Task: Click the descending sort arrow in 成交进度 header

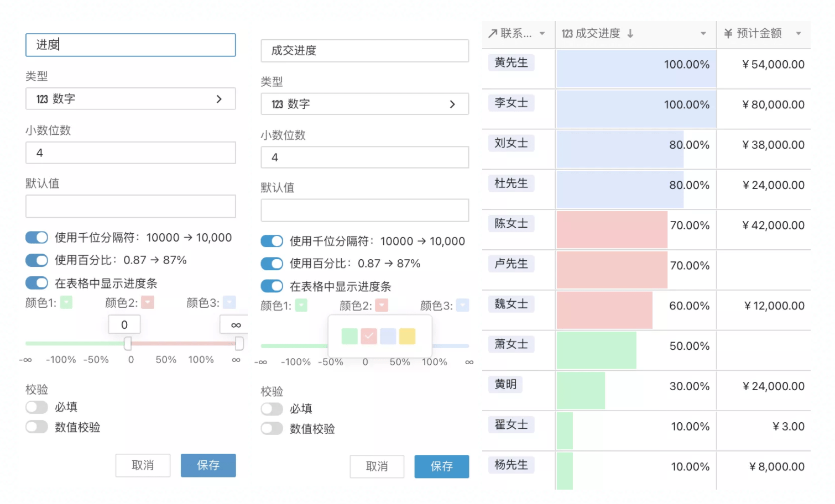Action: click(x=630, y=34)
